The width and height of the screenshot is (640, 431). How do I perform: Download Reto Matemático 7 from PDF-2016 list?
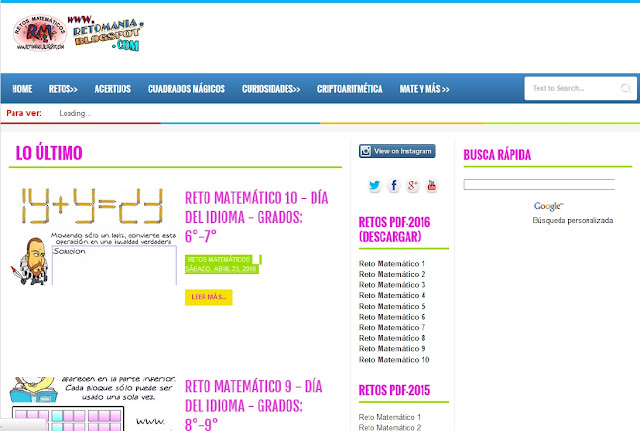click(392, 327)
